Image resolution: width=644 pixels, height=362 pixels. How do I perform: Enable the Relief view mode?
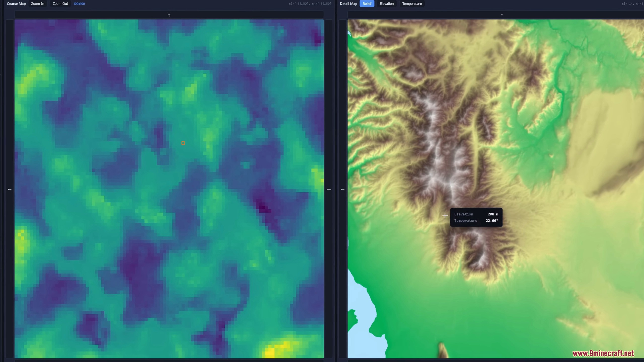(367, 4)
